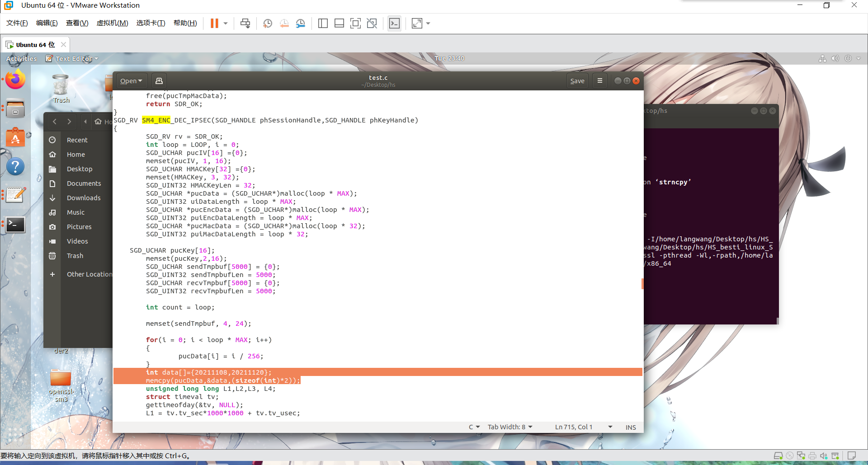Viewport: 868px width, 465px height.
Task: Open the 选项卡(T) menu
Action: [151, 23]
